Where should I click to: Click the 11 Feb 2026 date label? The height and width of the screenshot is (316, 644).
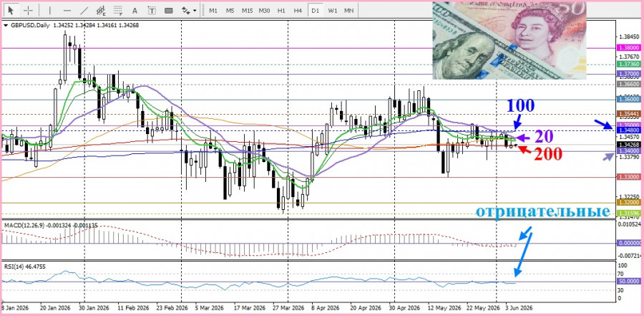pyautogui.click(x=134, y=308)
